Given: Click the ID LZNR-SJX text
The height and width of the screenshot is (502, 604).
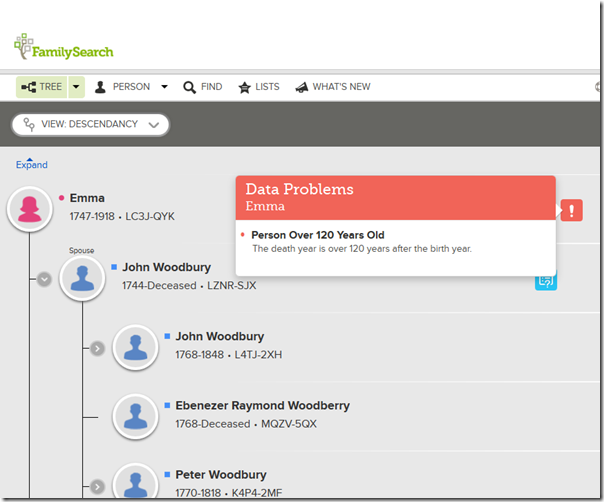Looking at the screenshot, I should pyautogui.click(x=232, y=285).
